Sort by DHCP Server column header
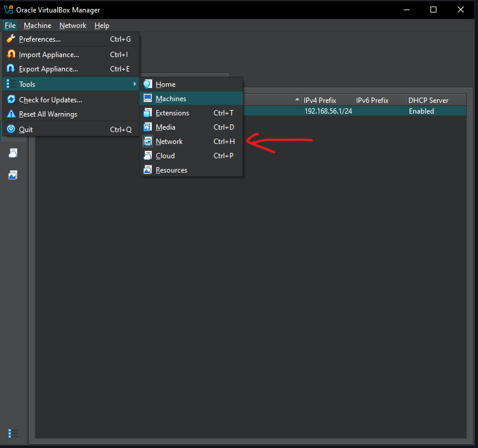 [x=436, y=101]
